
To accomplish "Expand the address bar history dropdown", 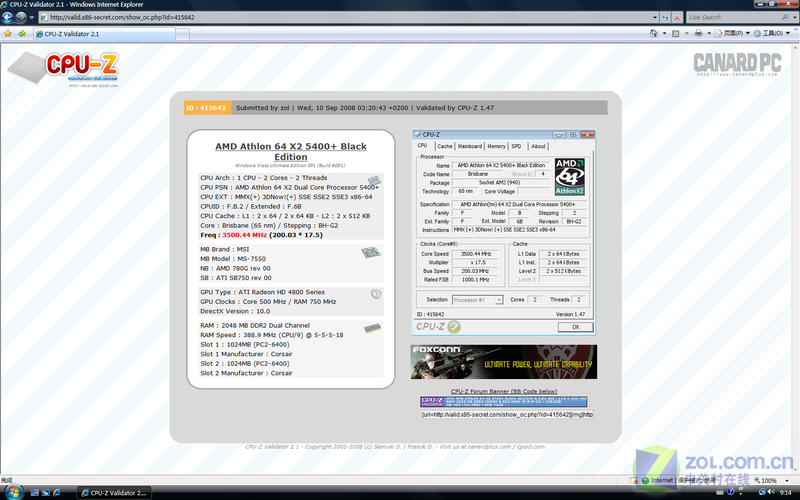I will (655, 17).
